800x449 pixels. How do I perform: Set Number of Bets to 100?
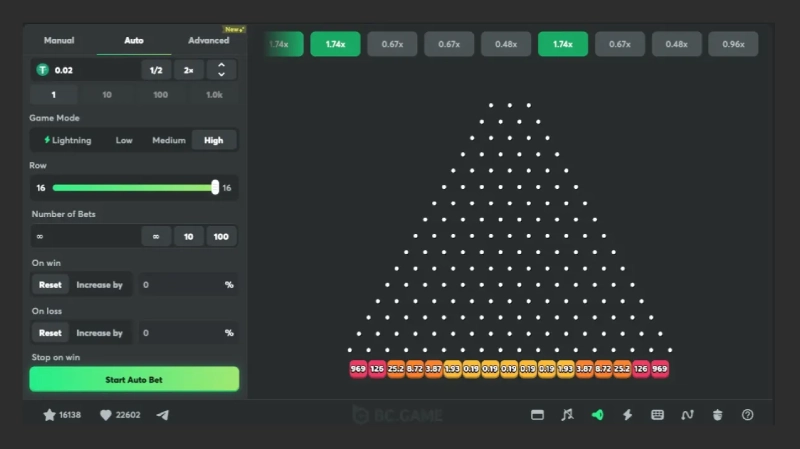[x=221, y=236]
